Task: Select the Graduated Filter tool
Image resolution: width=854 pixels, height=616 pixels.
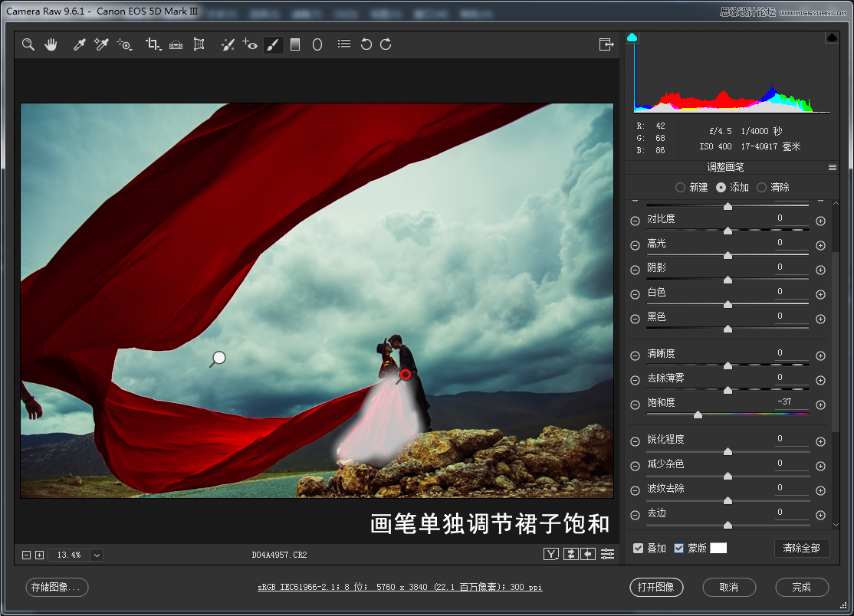Action: (295, 44)
